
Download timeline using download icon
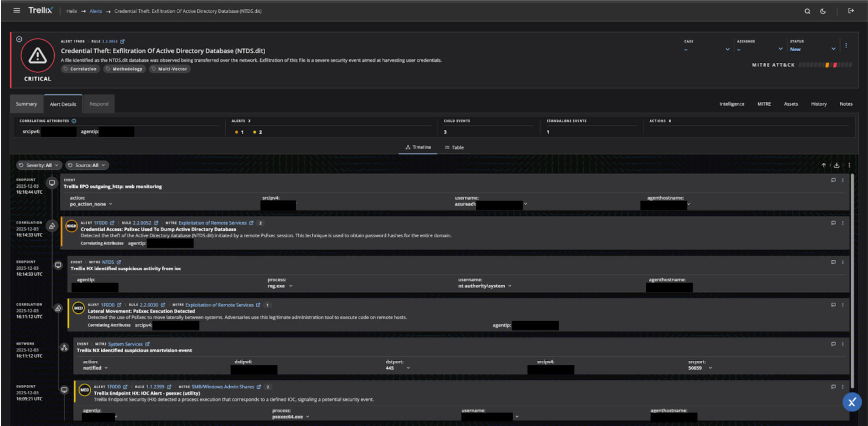click(x=836, y=165)
